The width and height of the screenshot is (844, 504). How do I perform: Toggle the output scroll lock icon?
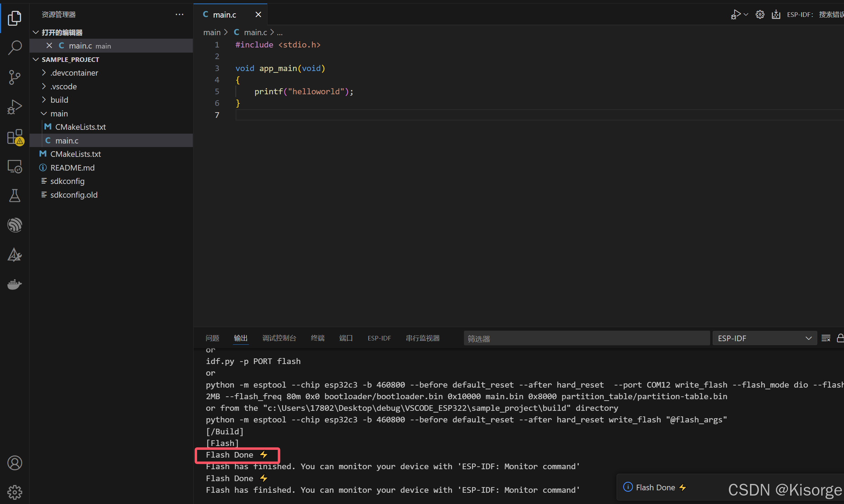pyautogui.click(x=840, y=338)
